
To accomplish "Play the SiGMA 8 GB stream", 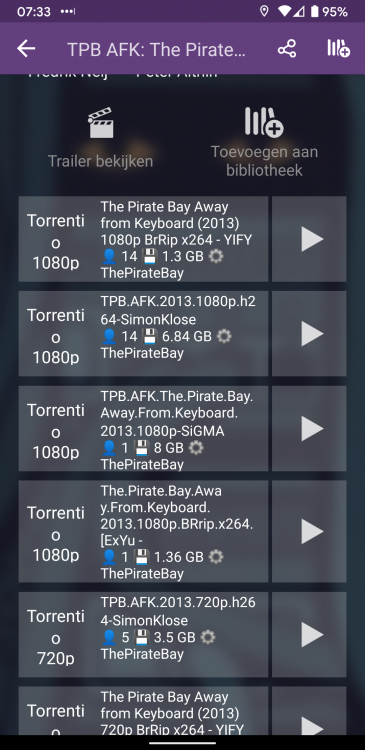I will pos(309,429).
